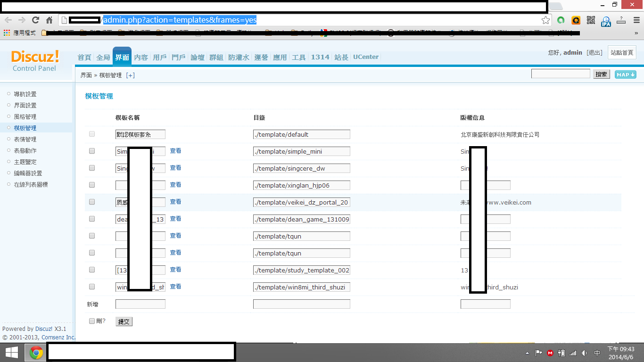
Task: Open 在線列表圖標 in the sidebar
Action: [x=31, y=185]
